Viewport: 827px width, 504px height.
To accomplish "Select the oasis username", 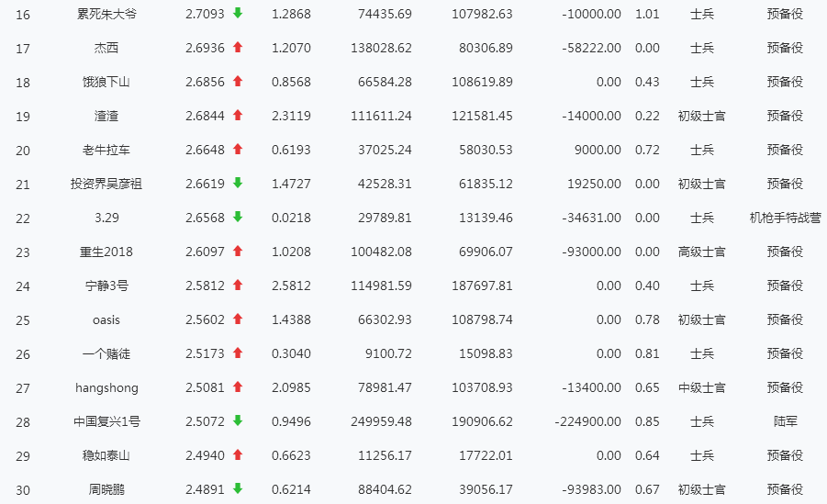I will pyautogui.click(x=106, y=319).
